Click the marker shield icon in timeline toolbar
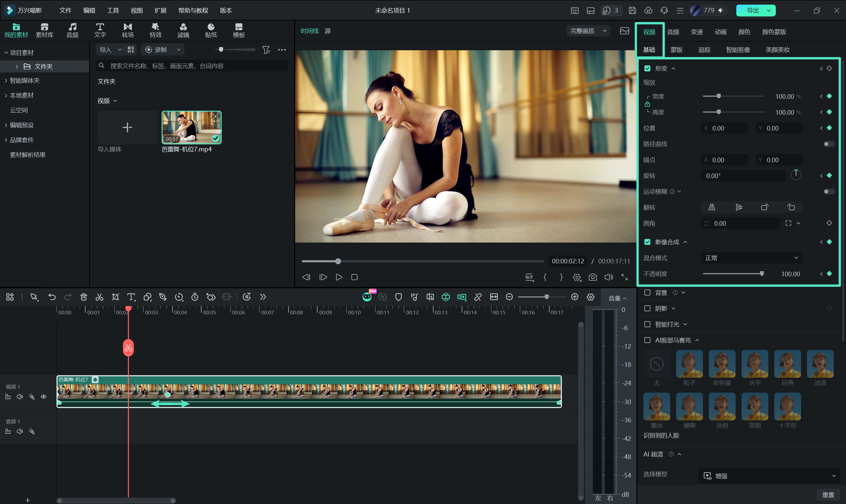Screen dimensions: 846x504 point(399,297)
